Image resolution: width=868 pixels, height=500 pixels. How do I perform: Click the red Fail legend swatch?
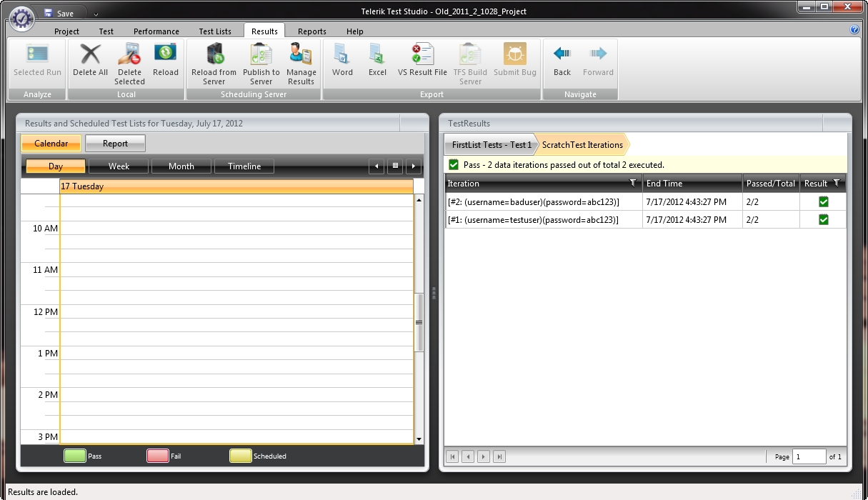tap(158, 456)
